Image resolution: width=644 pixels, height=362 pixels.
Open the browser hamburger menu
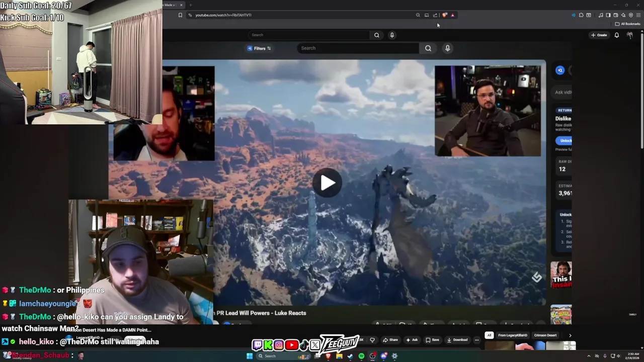tap(638, 15)
